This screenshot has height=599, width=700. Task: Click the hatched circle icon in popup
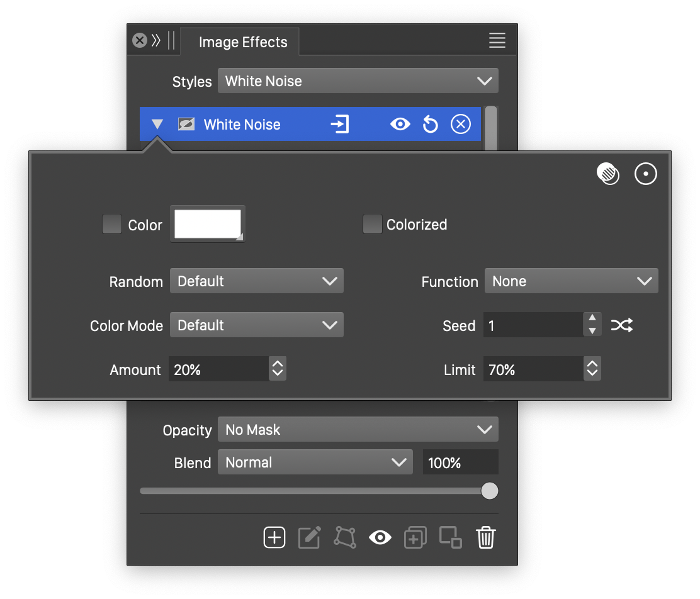(608, 174)
